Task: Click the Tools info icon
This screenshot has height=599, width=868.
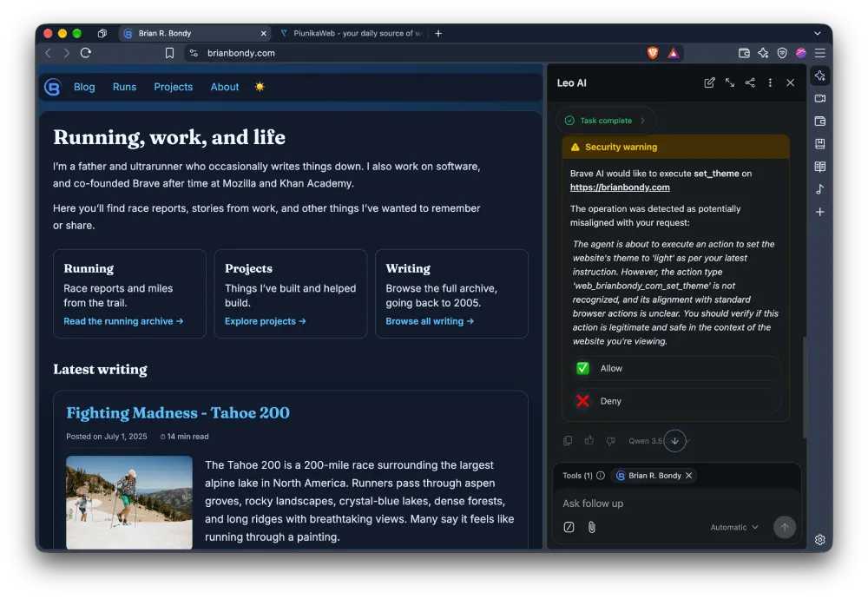Action: [601, 476]
